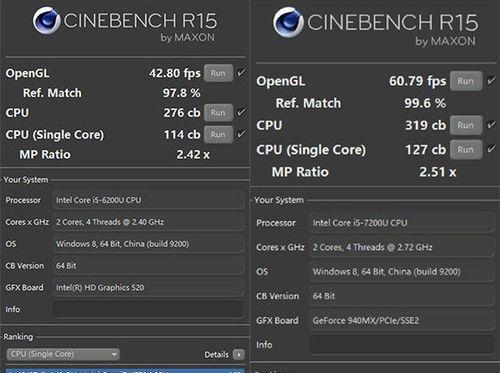Open the CPU (Single Core) ranking dropdown
The image size is (500, 373).
63,354
